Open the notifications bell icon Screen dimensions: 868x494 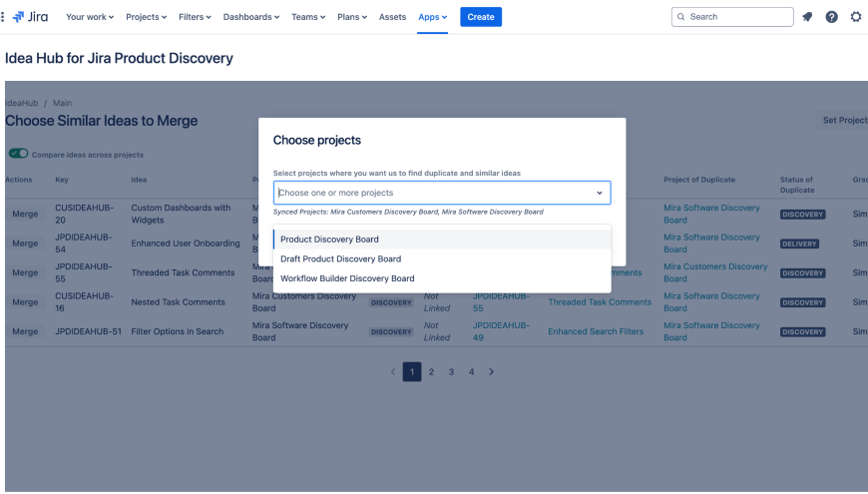(x=807, y=17)
